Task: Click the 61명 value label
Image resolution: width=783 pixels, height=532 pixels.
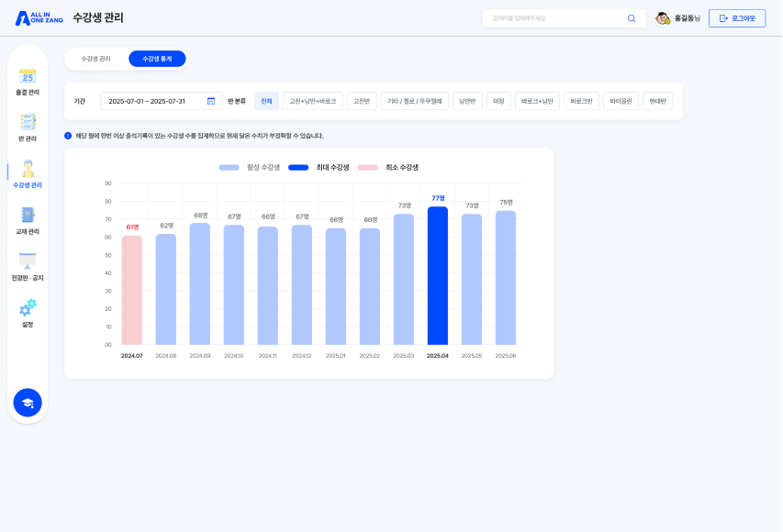Action: [x=132, y=227]
